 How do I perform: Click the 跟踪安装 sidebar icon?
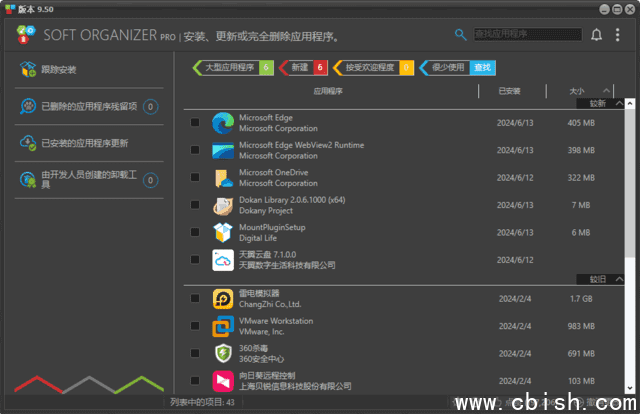(27, 70)
